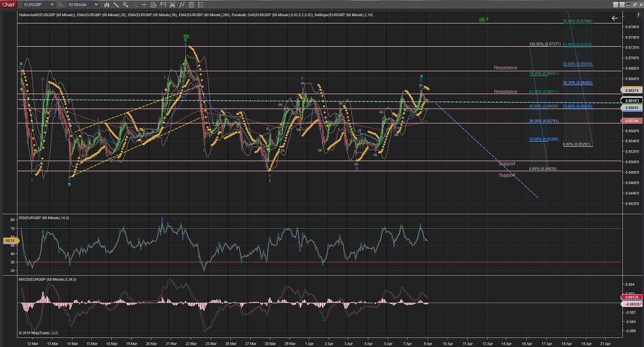The image size is (644, 347).
Task: Click the red 0.85794 price marker
Action: pos(631,121)
